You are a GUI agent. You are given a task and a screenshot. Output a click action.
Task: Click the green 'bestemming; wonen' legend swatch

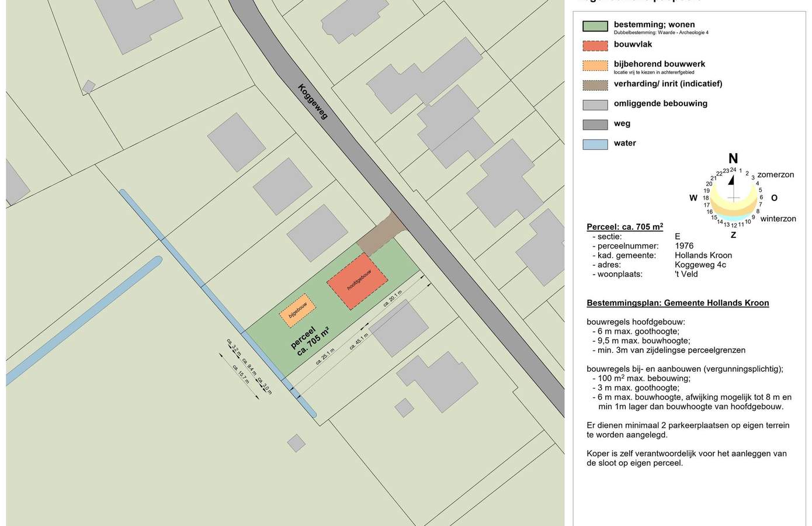595,26
